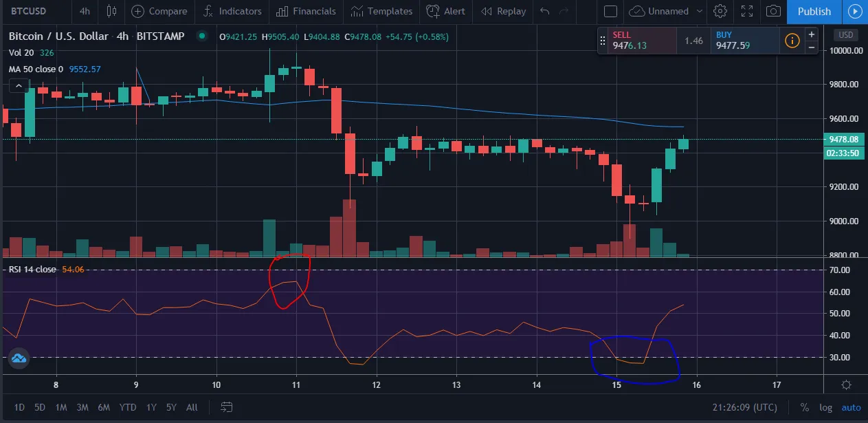Image resolution: width=868 pixels, height=423 pixels.
Task: Click the BUY 9477.59 button
Action: 745,41
